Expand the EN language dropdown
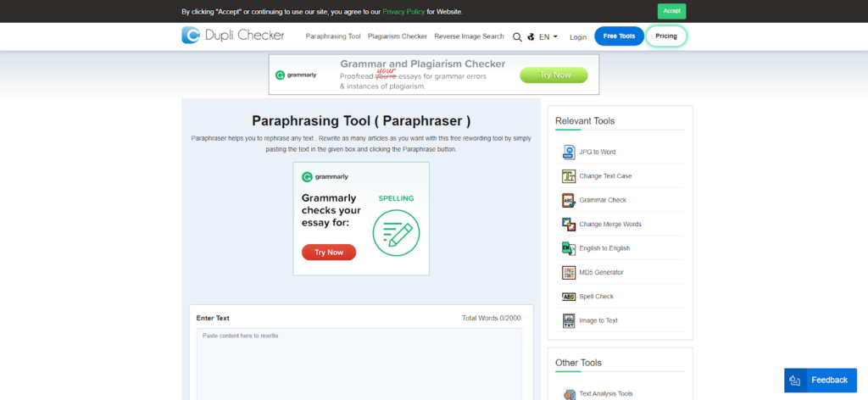The image size is (868, 400). point(548,37)
